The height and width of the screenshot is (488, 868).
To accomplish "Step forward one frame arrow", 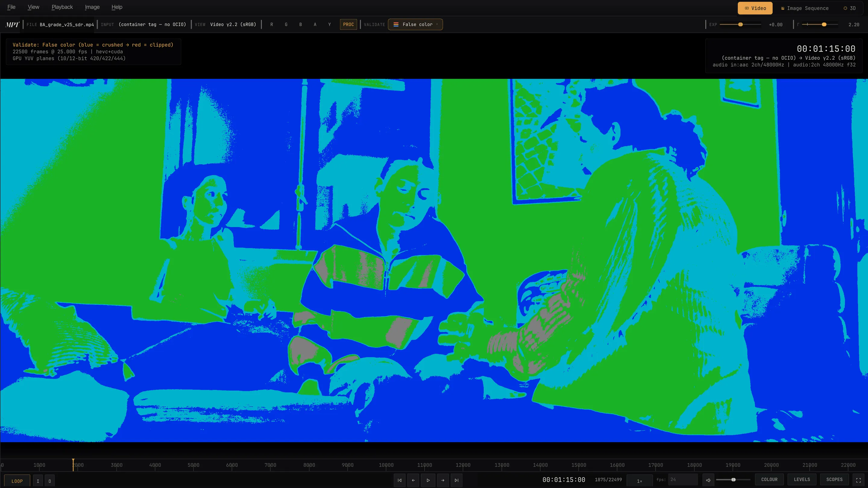I will (x=443, y=480).
